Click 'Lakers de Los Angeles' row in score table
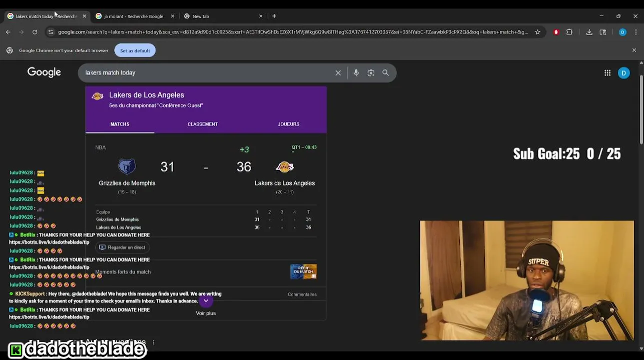This screenshot has width=644, height=360. (206, 227)
